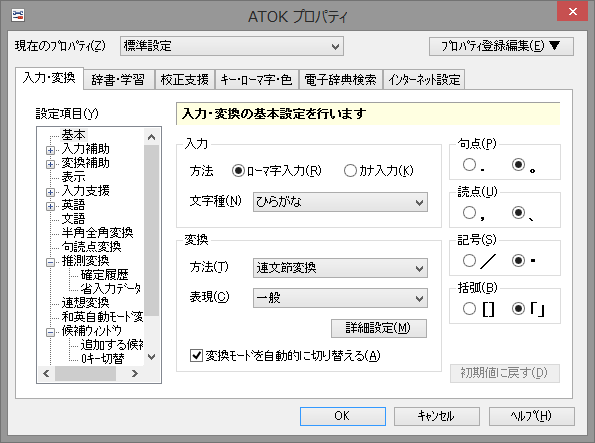Select 英語 label in the tree
The image size is (595, 443).
(74, 205)
